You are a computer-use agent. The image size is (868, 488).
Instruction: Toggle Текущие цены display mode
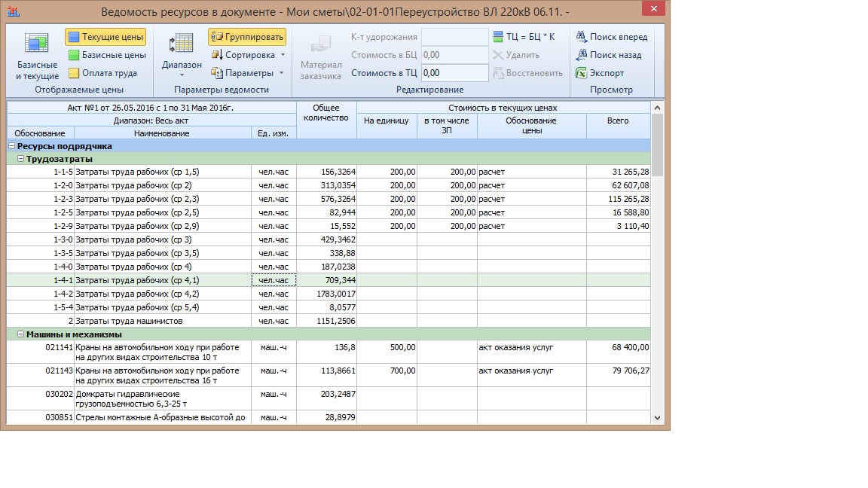pyautogui.click(x=105, y=37)
